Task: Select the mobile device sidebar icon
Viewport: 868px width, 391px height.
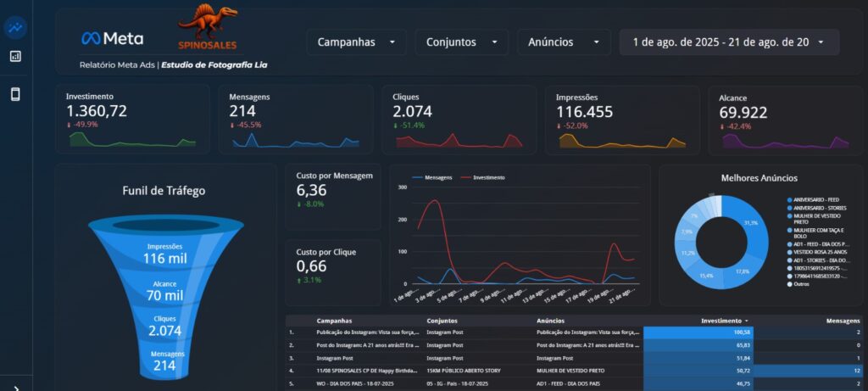Action: pos(15,94)
